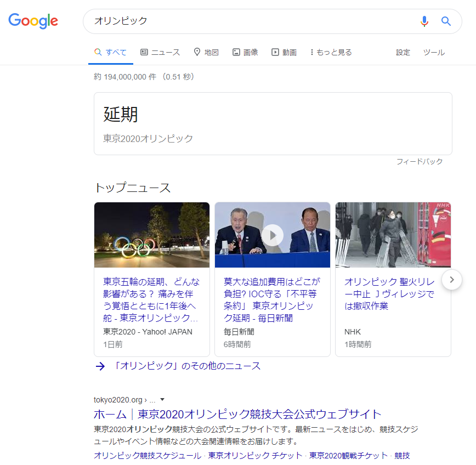Submit search with the magnifying glass icon

pos(446,21)
